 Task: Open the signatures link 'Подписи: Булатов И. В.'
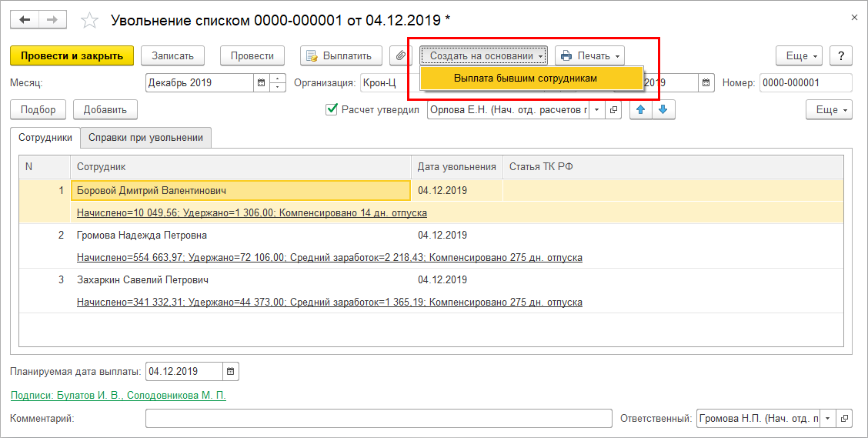pos(119,395)
